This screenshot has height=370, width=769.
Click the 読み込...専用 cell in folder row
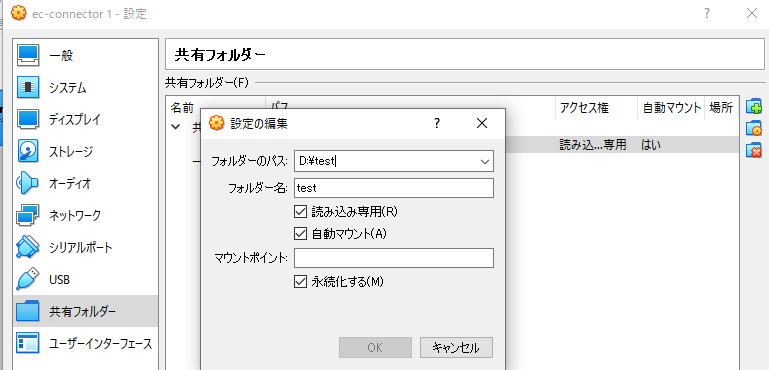(x=593, y=145)
